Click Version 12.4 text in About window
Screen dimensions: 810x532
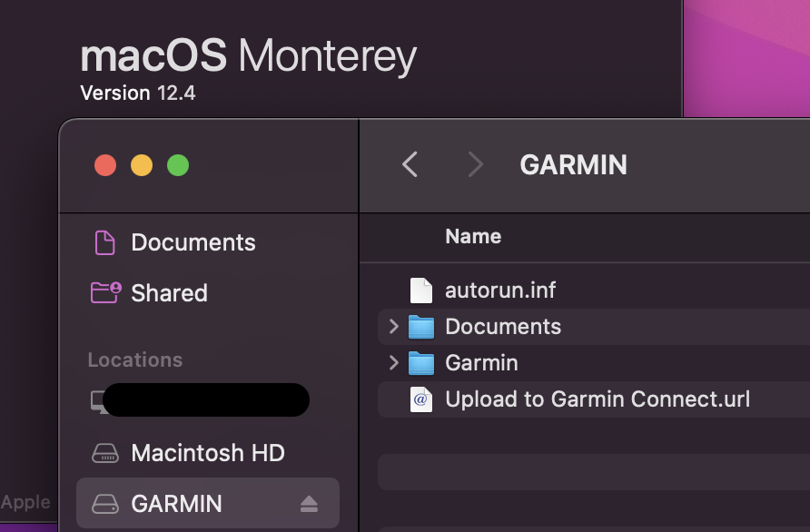click(x=138, y=94)
